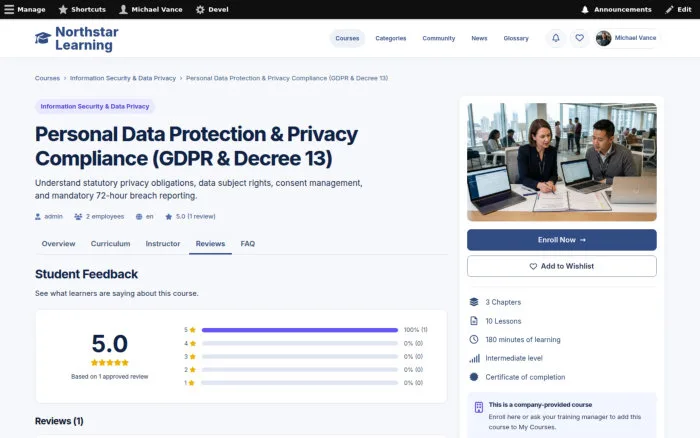The image size is (700, 438).
Task: Switch to the Curriculum tab
Action: (111, 244)
